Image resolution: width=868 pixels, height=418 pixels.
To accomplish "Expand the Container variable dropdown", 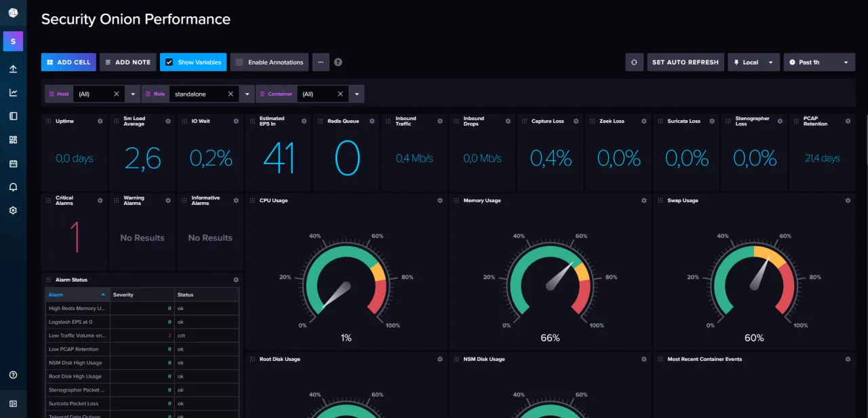I will click(x=357, y=94).
